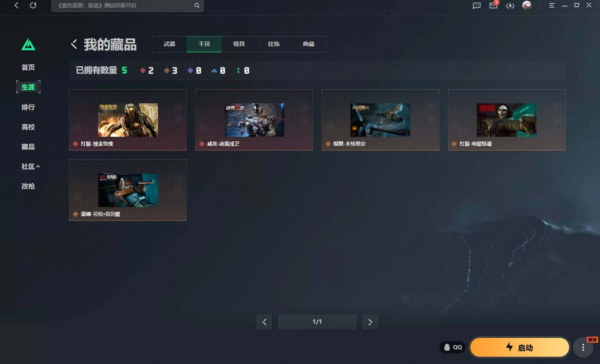Launch the game with the 启动 button

click(520, 347)
